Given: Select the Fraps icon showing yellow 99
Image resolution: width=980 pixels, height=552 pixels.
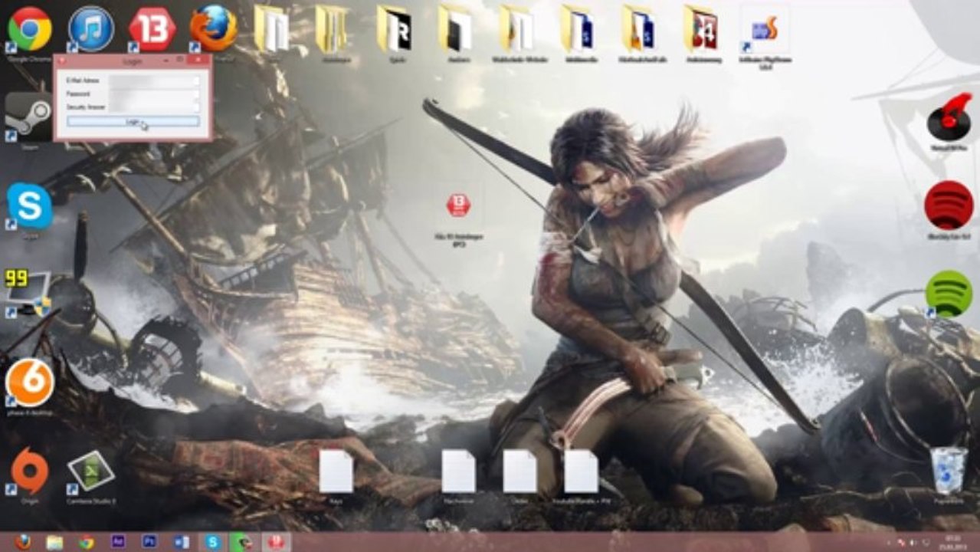Looking at the screenshot, I should pos(28,294).
